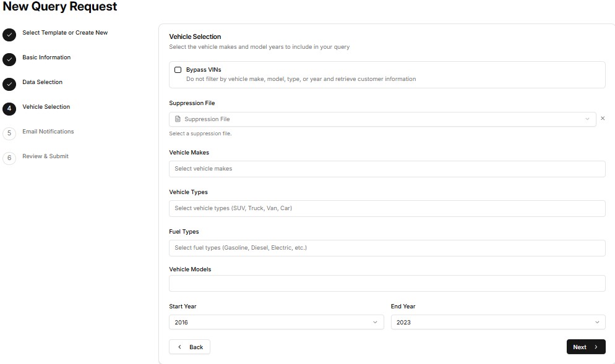Click the Basic Information step checkmark icon
The height and width of the screenshot is (364, 615).
(x=9, y=59)
